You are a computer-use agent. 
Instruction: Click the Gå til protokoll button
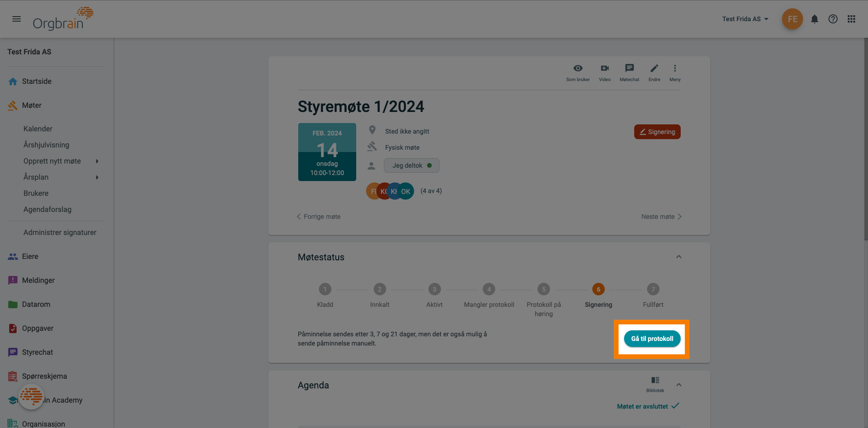coord(652,339)
